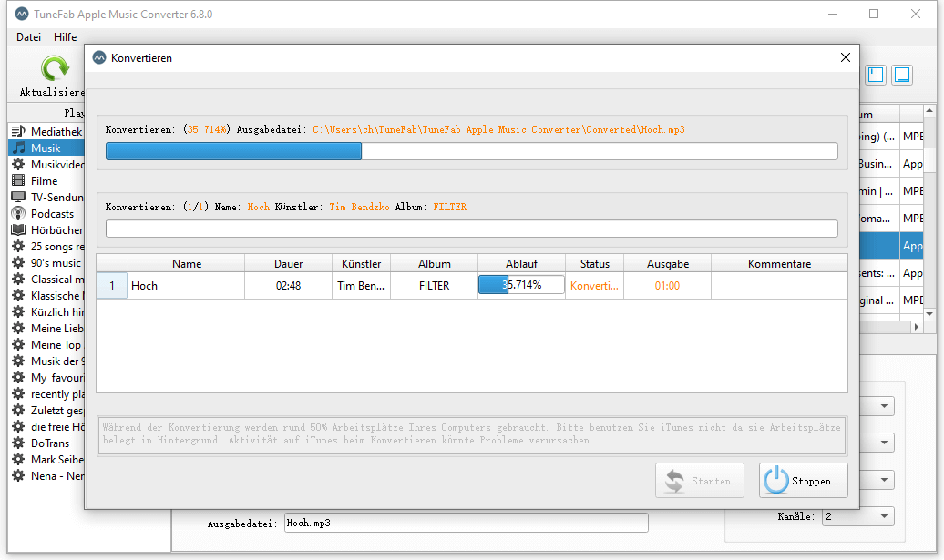Select the Hörbücher book icon

18,229
